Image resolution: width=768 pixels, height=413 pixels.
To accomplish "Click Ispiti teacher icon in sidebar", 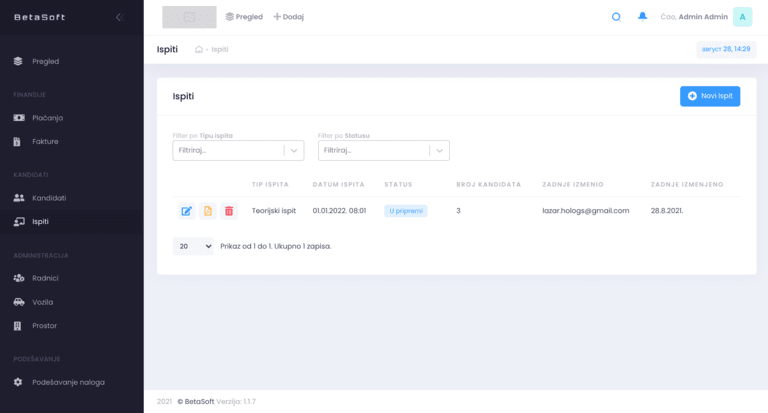I will (19, 221).
